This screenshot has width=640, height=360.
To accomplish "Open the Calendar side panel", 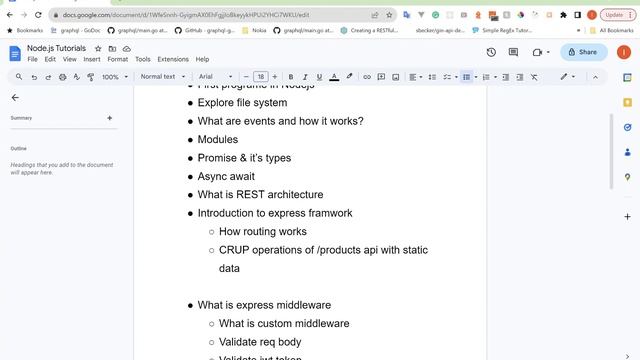I will coord(627,78).
